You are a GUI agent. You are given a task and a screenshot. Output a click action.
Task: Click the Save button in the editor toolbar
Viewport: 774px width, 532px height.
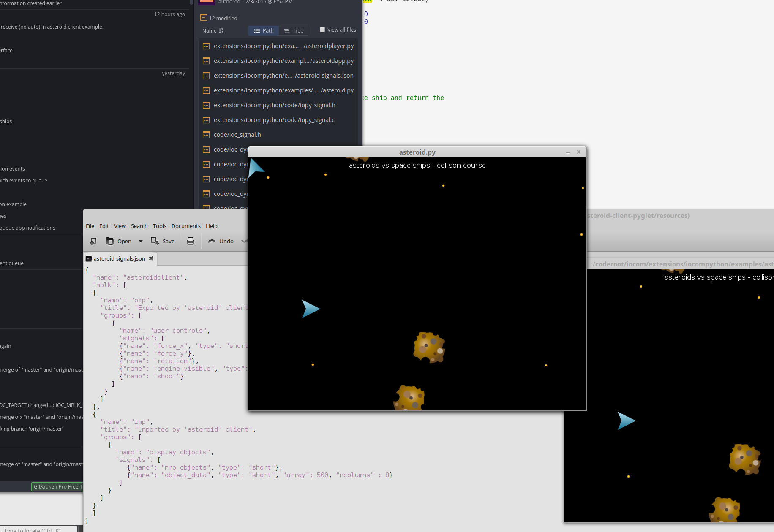pos(163,241)
